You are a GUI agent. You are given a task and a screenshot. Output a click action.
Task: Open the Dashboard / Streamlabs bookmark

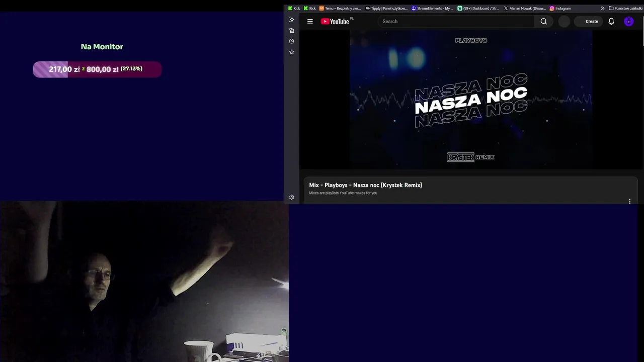(x=478, y=8)
